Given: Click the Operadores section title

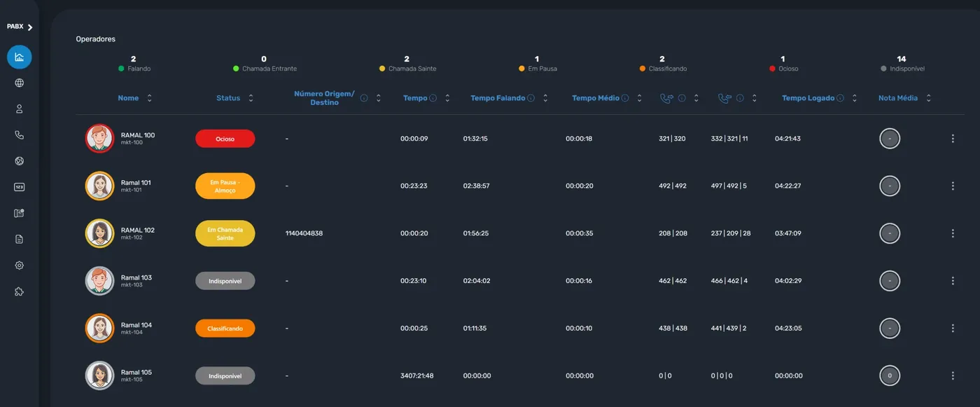Looking at the screenshot, I should click(x=96, y=39).
